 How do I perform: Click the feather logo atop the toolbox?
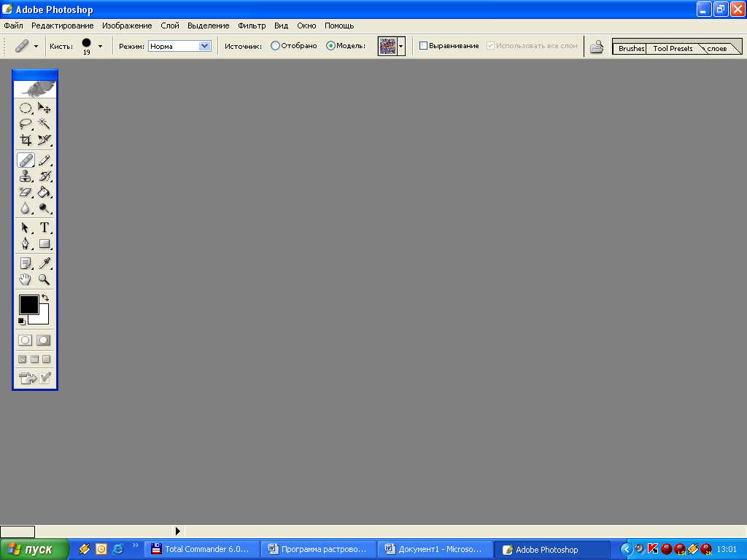click(35, 88)
